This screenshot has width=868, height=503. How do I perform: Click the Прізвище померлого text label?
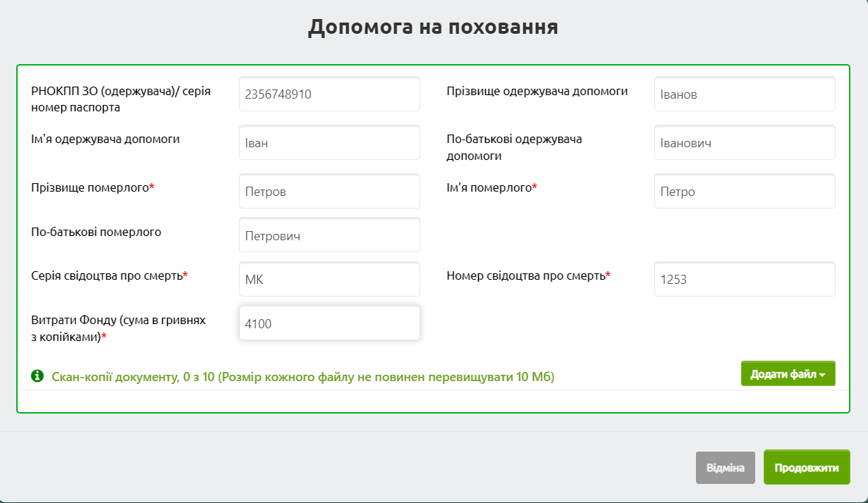point(90,187)
